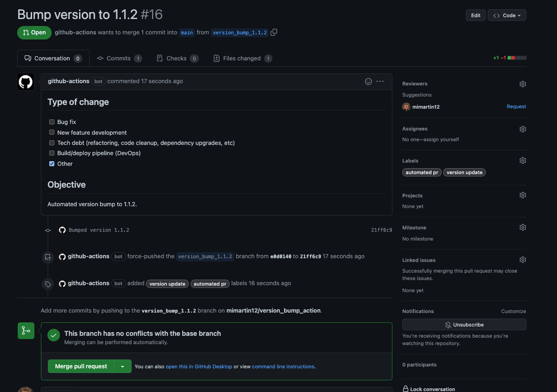
Task: Click github-actions avatar in labels added event
Action: pos(62,284)
